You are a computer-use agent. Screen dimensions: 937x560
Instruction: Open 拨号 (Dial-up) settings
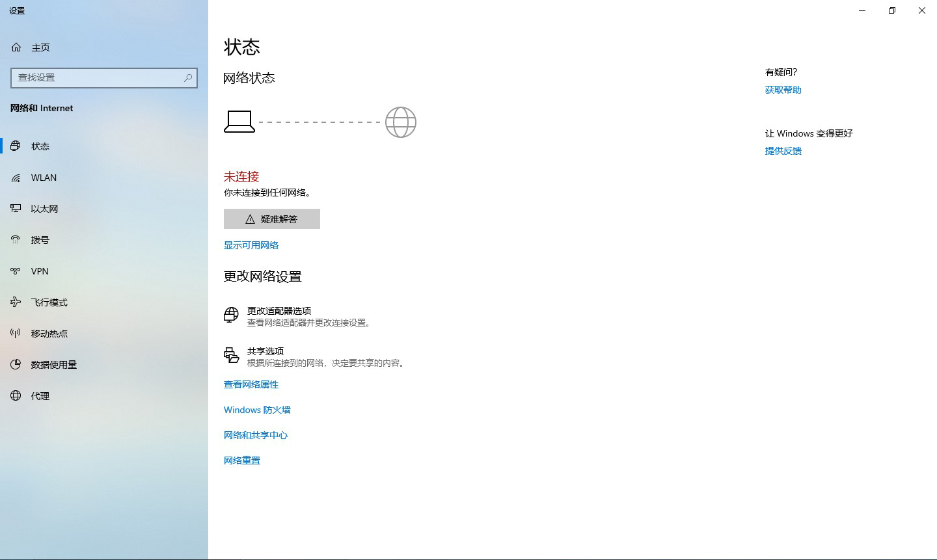pyautogui.click(x=16, y=239)
